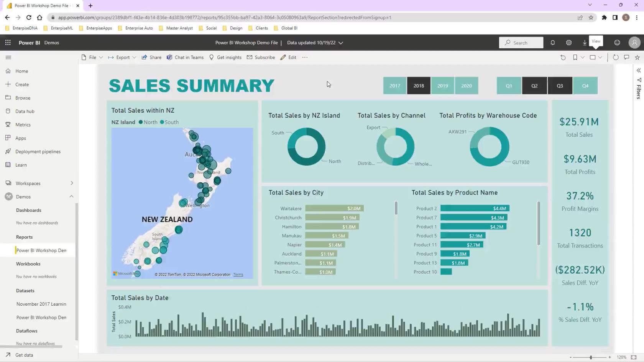Expand the Data updated 10/19/22 dropdown
The image size is (644, 362).
pyautogui.click(x=340, y=43)
